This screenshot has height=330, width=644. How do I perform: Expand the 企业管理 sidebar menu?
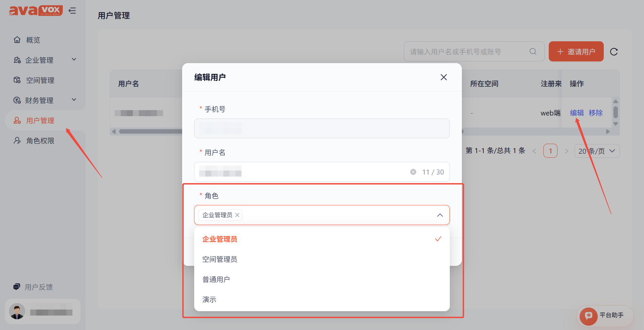[x=45, y=60]
